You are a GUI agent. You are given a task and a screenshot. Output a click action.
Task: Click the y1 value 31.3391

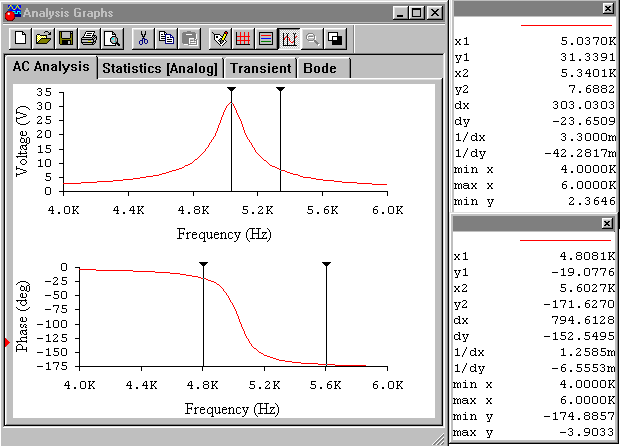pos(588,57)
